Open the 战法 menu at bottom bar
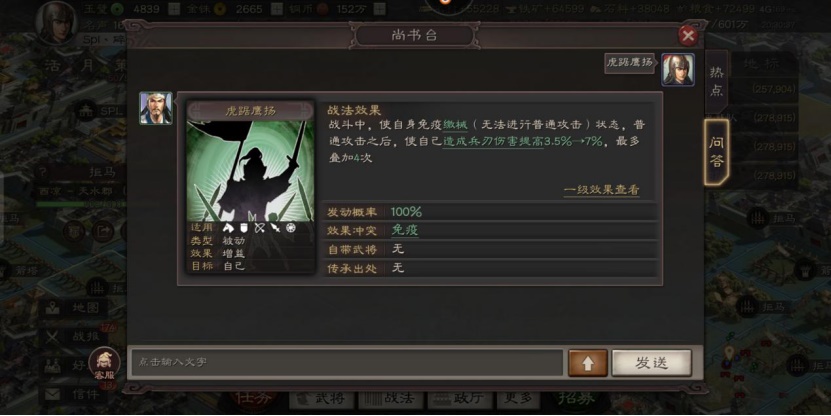This screenshot has width=831, height=416. [x=391, y=399]
